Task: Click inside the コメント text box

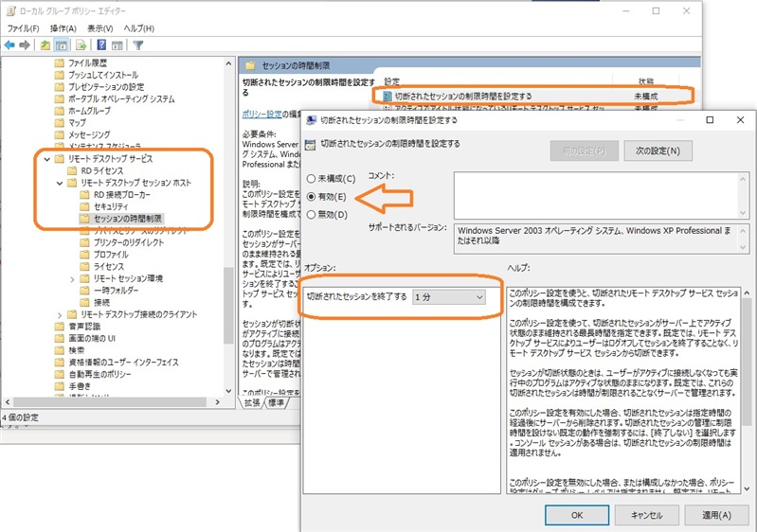Action: click(x=596, y=195)
